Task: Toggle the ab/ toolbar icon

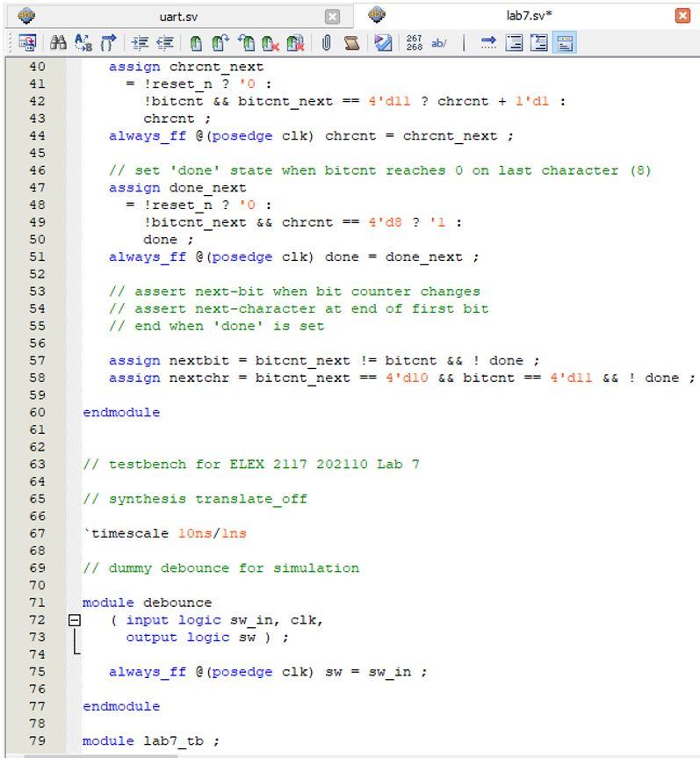Action: tap(439, 43)
